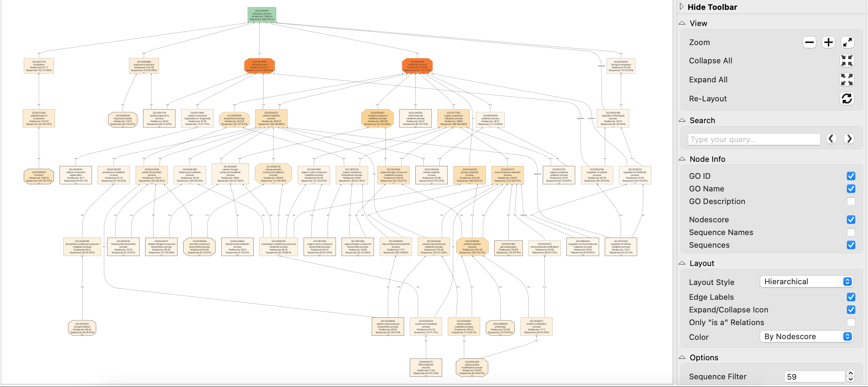Click the search query input field

click(x=754, y=139)
